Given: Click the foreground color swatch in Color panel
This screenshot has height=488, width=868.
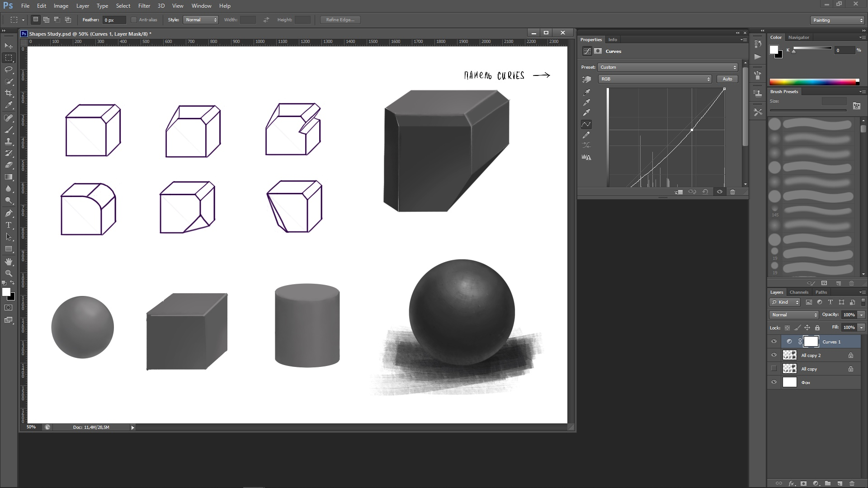Looking at the screenshot, I should [774, 49].
